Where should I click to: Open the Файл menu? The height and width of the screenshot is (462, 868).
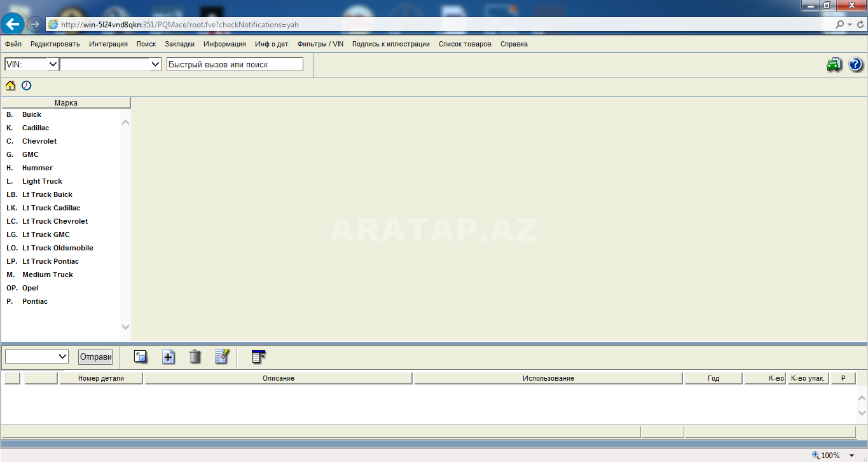coord(13,44)
